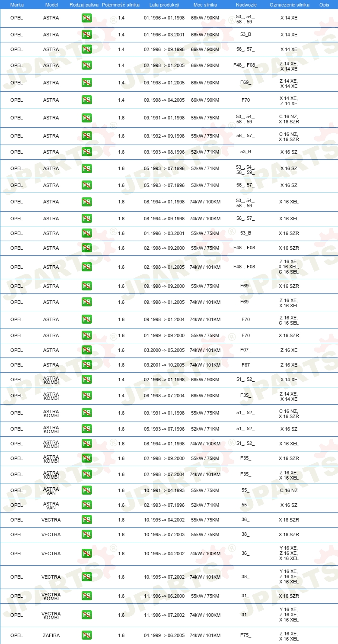Click fuel icon of Astra Kombi 08.1994 -> 01.1998
338x644 pixels.
click(86, 444)
